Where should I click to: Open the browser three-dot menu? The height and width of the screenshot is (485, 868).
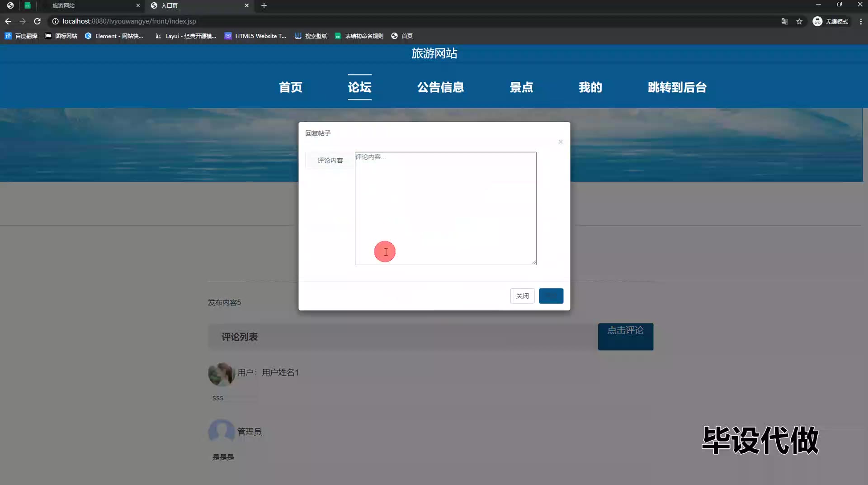(x=861, y=21)
